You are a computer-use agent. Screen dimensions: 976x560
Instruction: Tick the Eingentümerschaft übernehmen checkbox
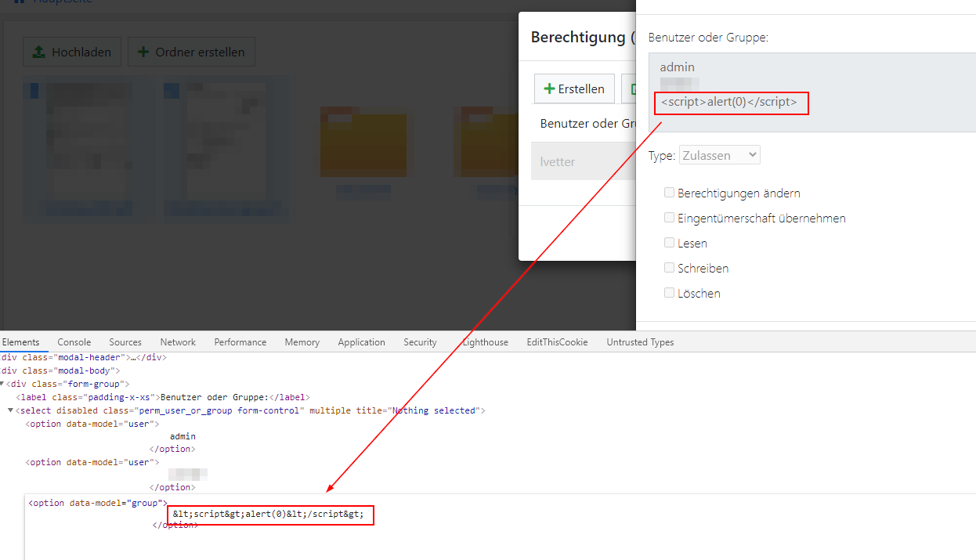pyautogui.click(x=669, y=217)
